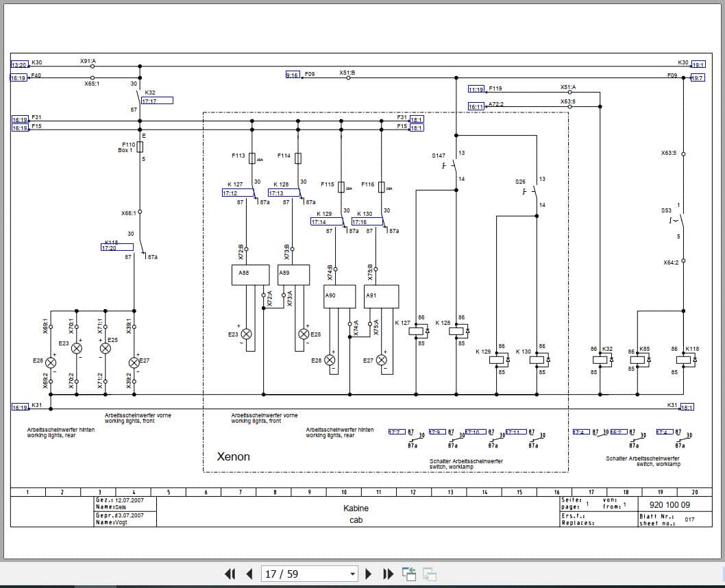This screenshot has height=588, width=725.
Task: Click the 17:10 contact reference link
Action: coord(476,432)
